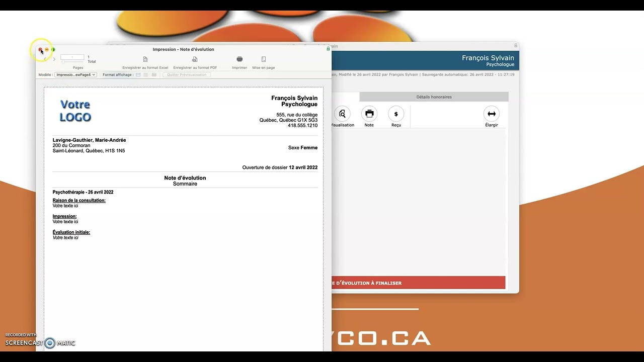Open Mise en page settings
The image size is (644, 362).
pyautogui.click(x=264, y=63)
